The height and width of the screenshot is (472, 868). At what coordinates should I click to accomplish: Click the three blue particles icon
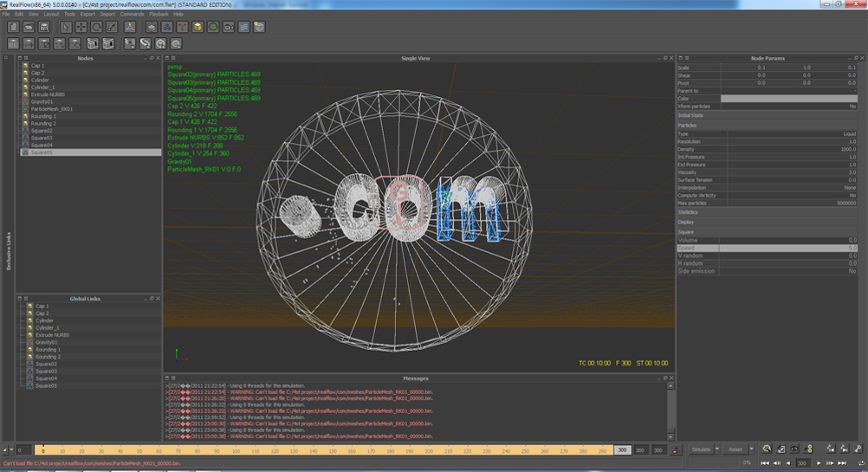pos(167,27)
